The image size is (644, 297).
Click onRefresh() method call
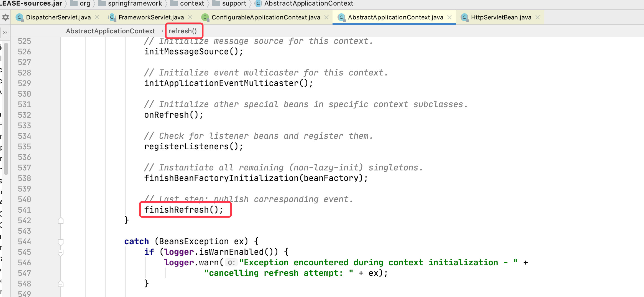point(173,115)
